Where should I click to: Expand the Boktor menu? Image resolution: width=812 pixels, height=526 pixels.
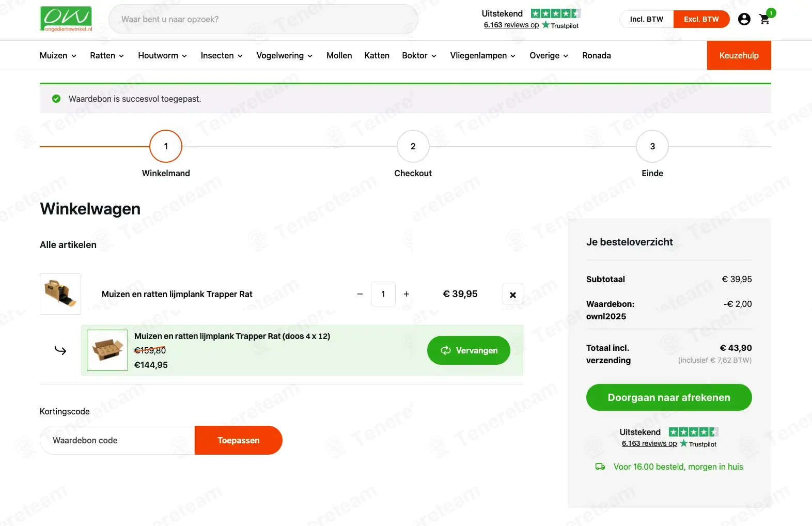pos(419,55)
